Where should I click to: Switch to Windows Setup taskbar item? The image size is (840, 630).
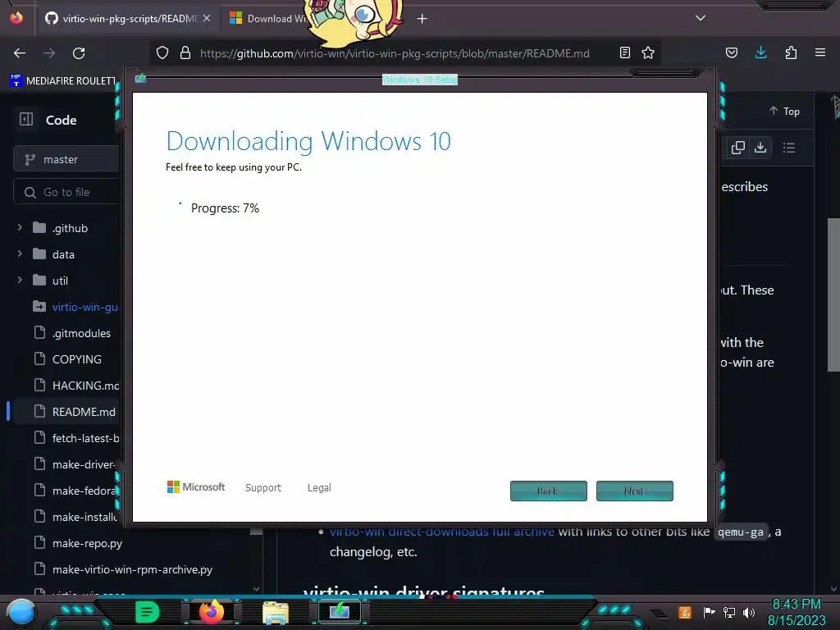tap(340, 612)
